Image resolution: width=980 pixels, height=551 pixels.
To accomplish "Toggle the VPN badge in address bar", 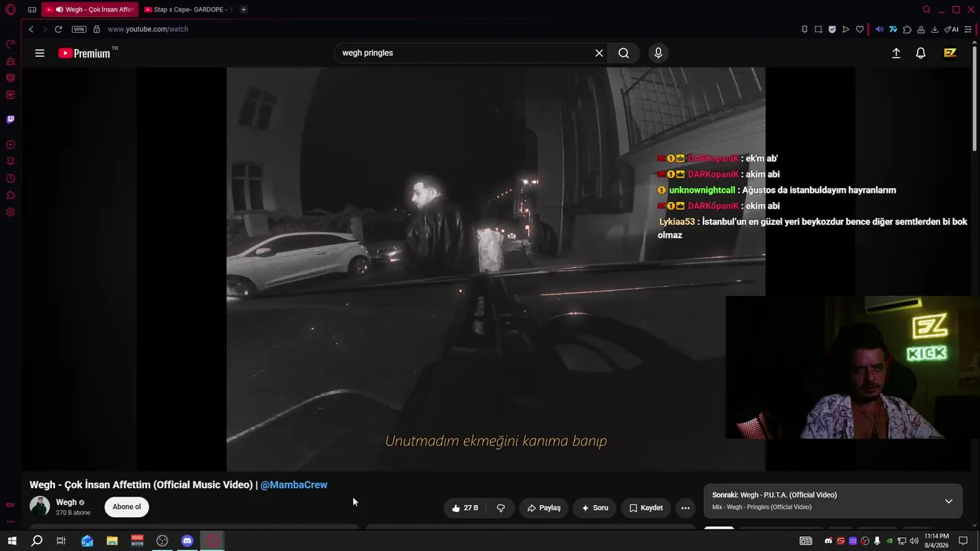I will pyautogui.click(x=79, y=29).
